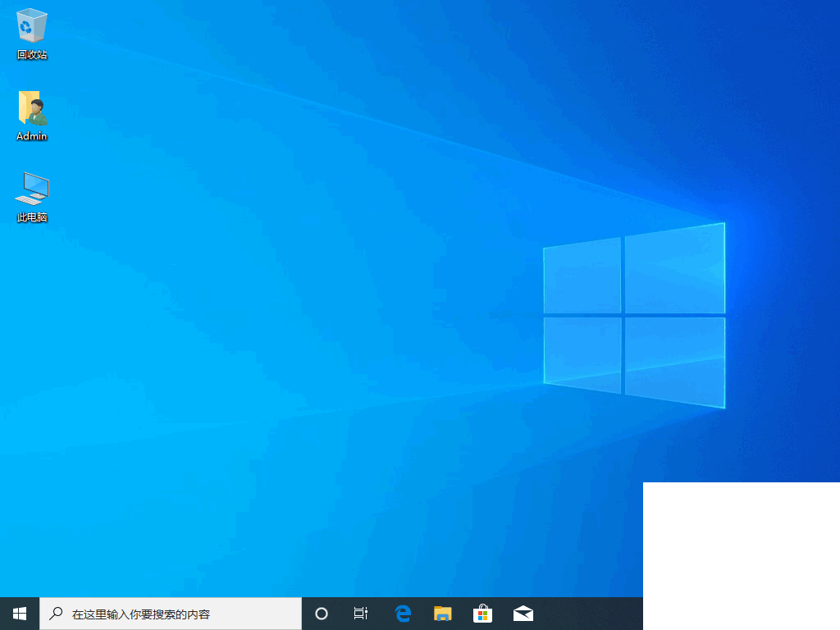
Task: Launch Microsoft Edge from the taskbar
Action: pyautogui.click(x=403, y=614)
